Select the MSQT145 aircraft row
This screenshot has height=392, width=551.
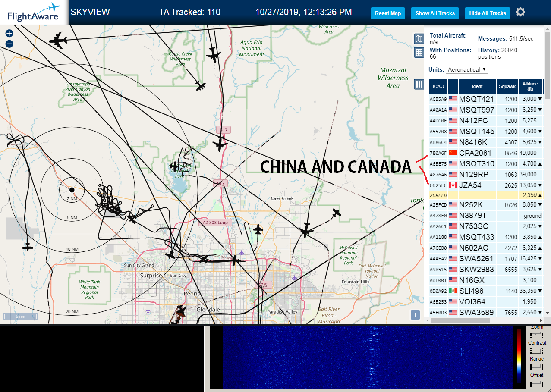click(x=486, y=131)
